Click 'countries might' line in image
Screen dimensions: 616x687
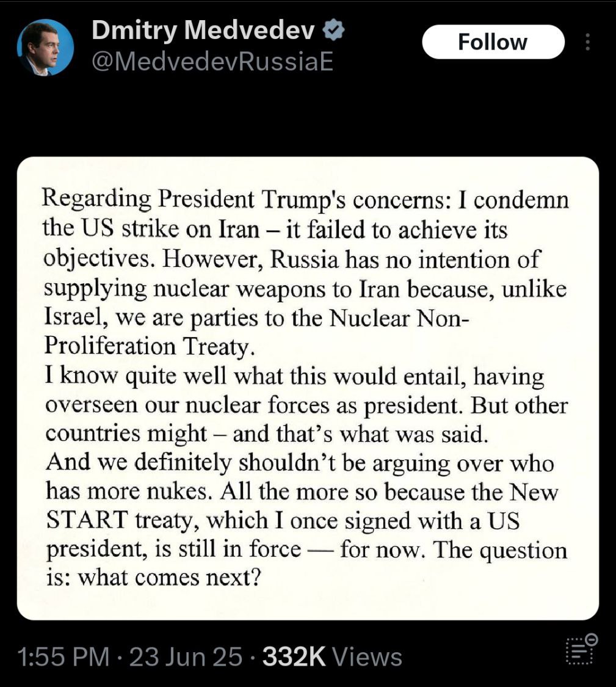tap(266, 434)
